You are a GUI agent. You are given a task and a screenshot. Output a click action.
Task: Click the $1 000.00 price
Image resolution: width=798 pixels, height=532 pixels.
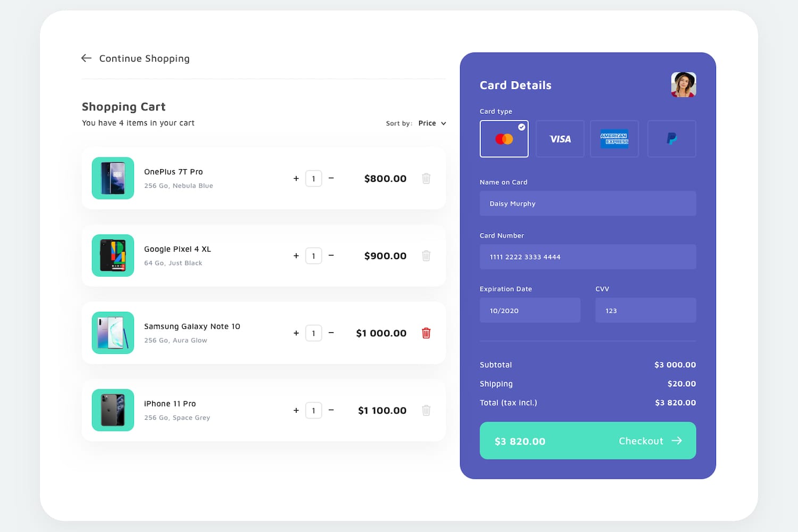pos(381,333)
